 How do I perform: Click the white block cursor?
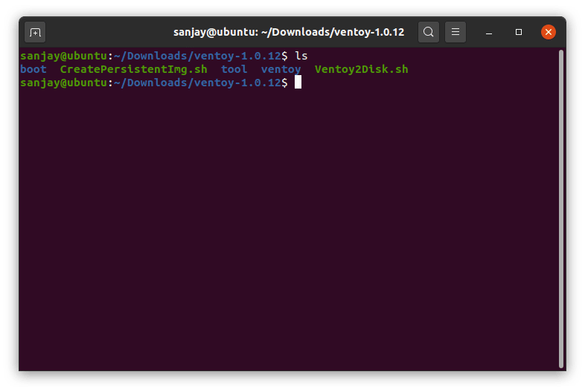tap(298, 83)
